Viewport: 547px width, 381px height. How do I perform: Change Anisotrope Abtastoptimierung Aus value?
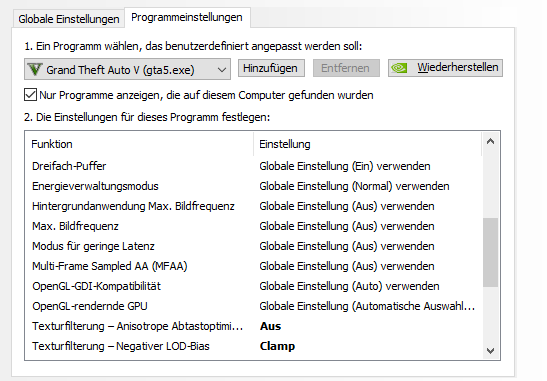point(270,326)
